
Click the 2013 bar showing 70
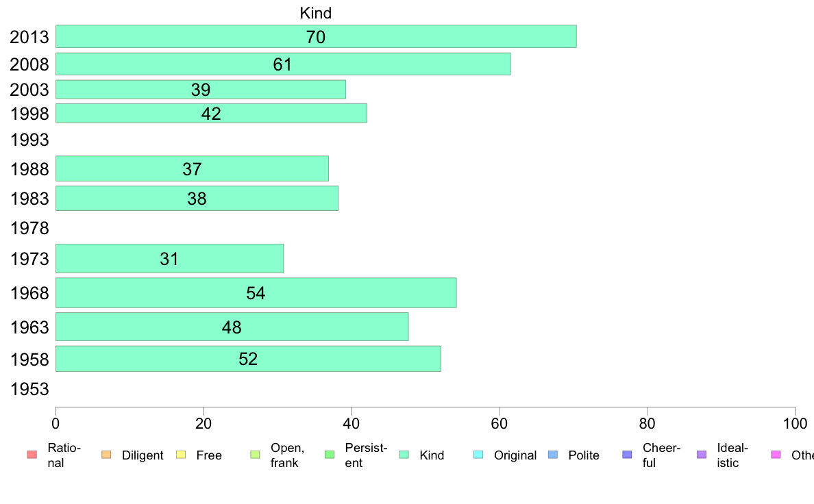click(316, 36)
